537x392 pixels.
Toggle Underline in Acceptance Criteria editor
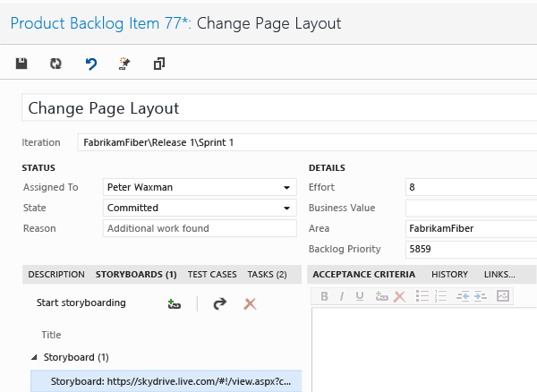[359, 296]
